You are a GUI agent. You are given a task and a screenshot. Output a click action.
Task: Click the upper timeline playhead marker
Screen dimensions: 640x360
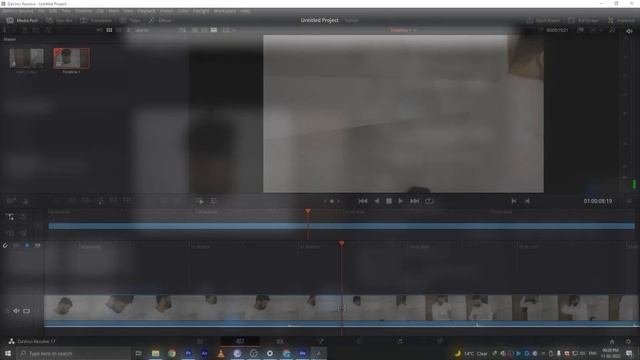tap(308, 211)
